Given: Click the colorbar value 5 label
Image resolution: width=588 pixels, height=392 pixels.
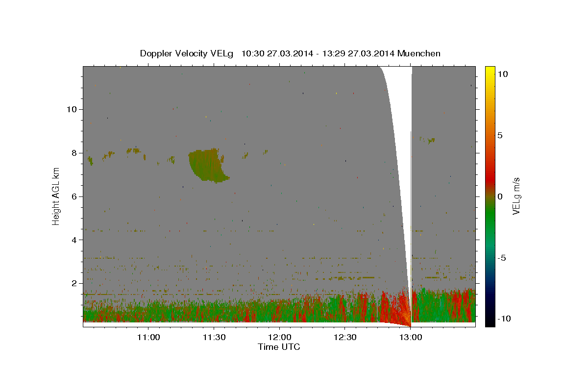Looking at the screenshot, I should [x=500, y=135].
